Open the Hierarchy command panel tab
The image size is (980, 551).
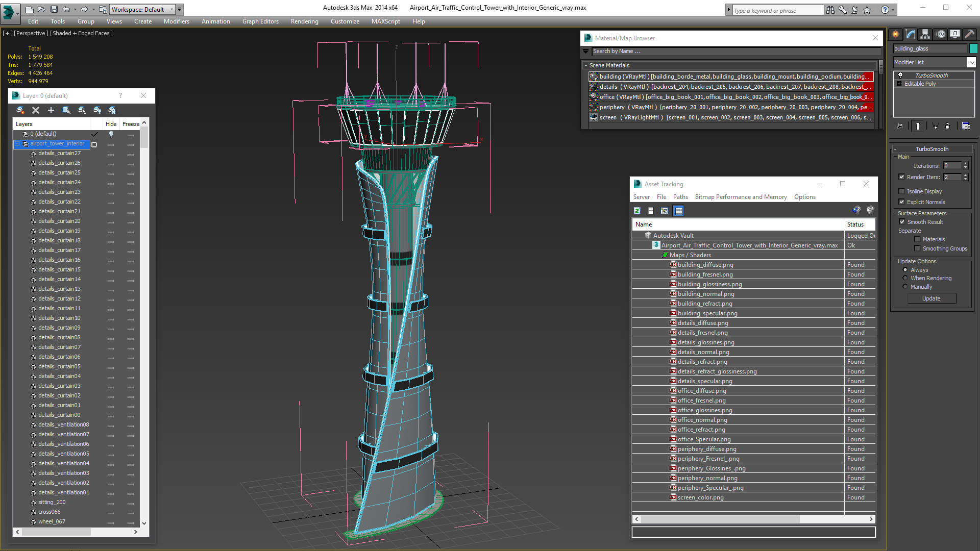pyautogui.click(x=925, y=34)
